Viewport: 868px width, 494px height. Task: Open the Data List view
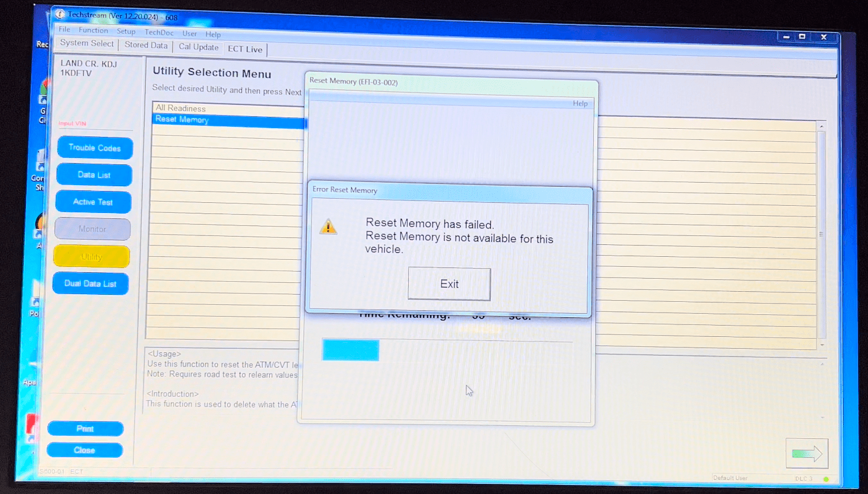(94, 175)
